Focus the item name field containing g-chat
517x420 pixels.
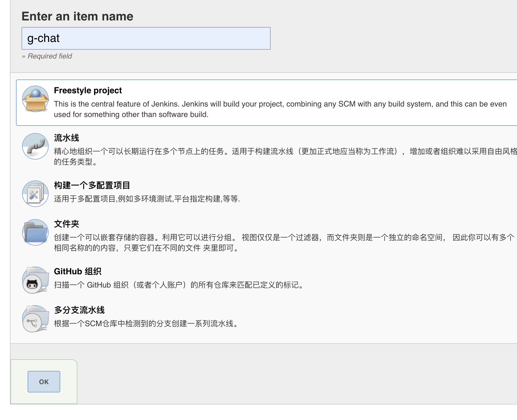tap(146, 38)
